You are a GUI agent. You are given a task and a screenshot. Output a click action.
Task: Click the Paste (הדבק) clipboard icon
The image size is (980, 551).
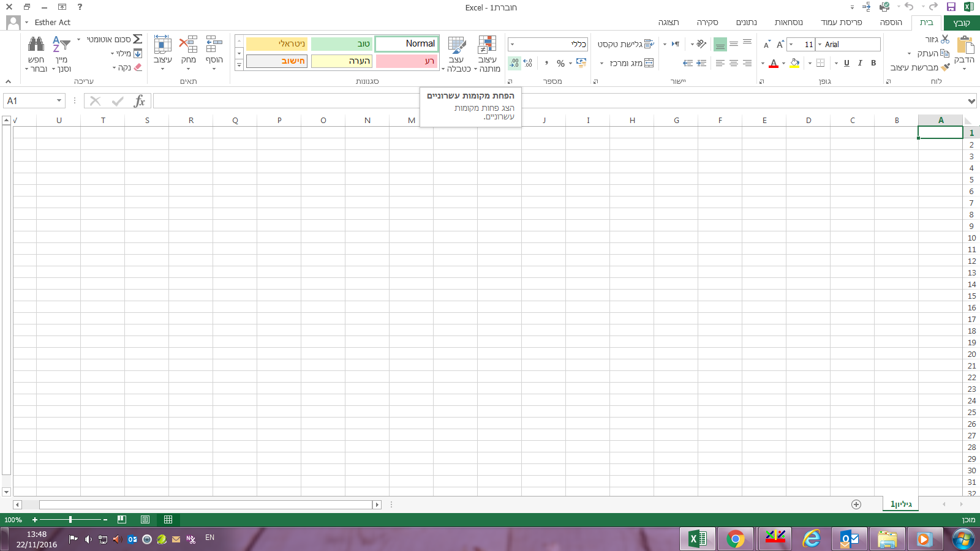(x=965, y=45)
